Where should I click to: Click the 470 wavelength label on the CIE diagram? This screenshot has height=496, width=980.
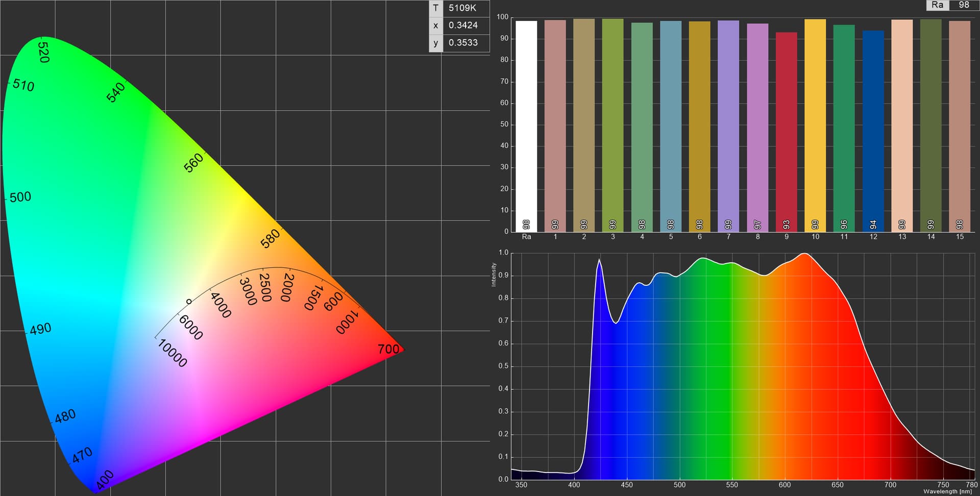82,455
